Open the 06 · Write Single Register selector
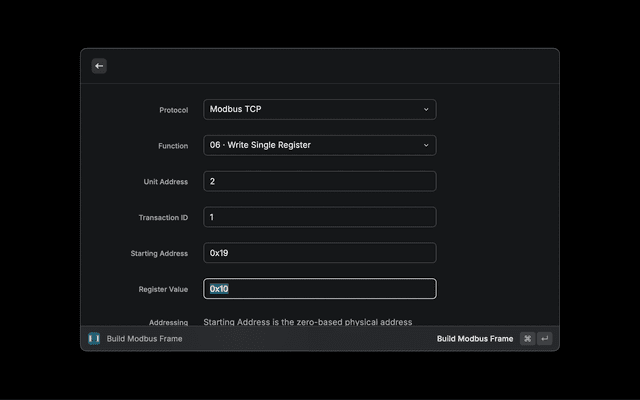 (x=320, y=145)
